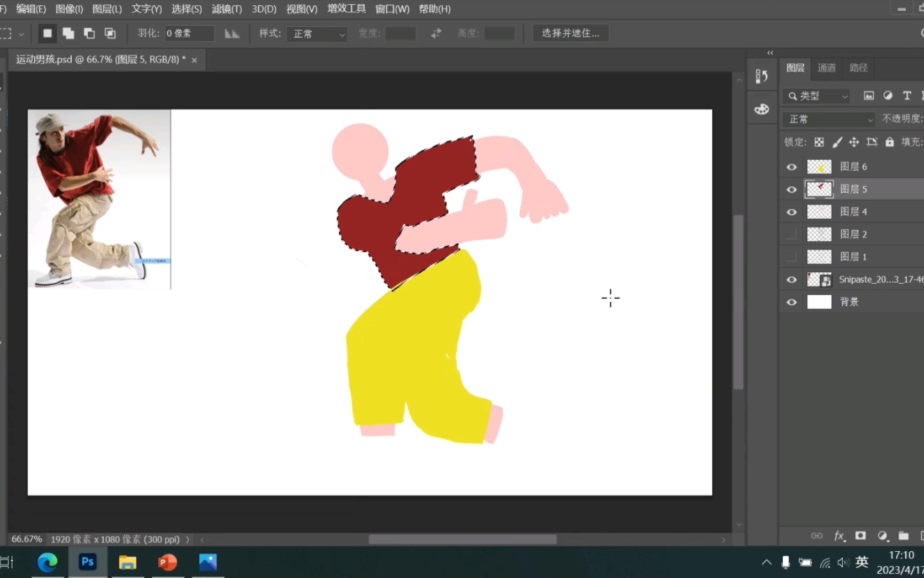This screenshot has height=578, width=924.
Task: Create a new group folder icon
Action: [x=904, y=536]
